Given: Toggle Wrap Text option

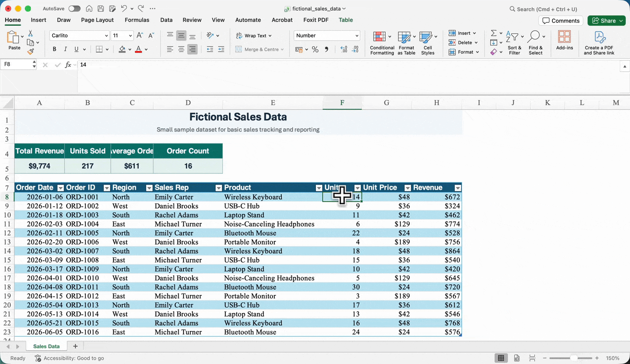Looking at the screenshot, I should (254, 36).
